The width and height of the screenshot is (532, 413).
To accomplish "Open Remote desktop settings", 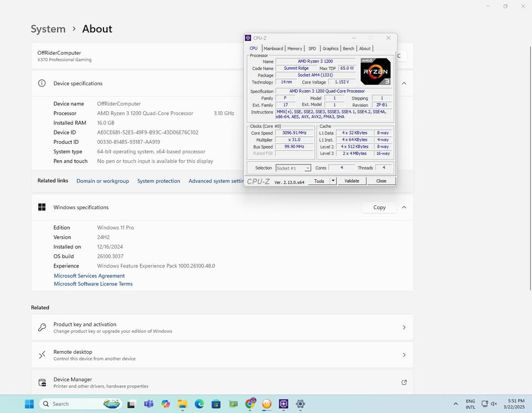I will [x=222, y=355].
